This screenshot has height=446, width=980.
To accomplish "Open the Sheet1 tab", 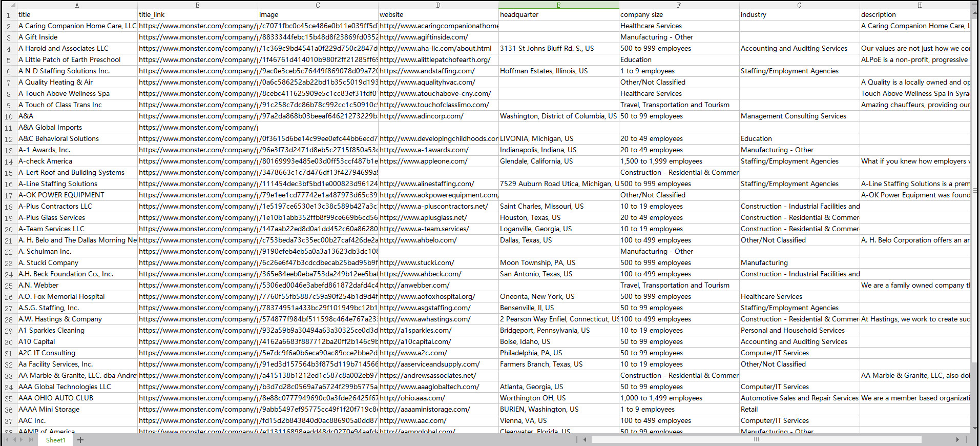I will [x=56, y=440].
